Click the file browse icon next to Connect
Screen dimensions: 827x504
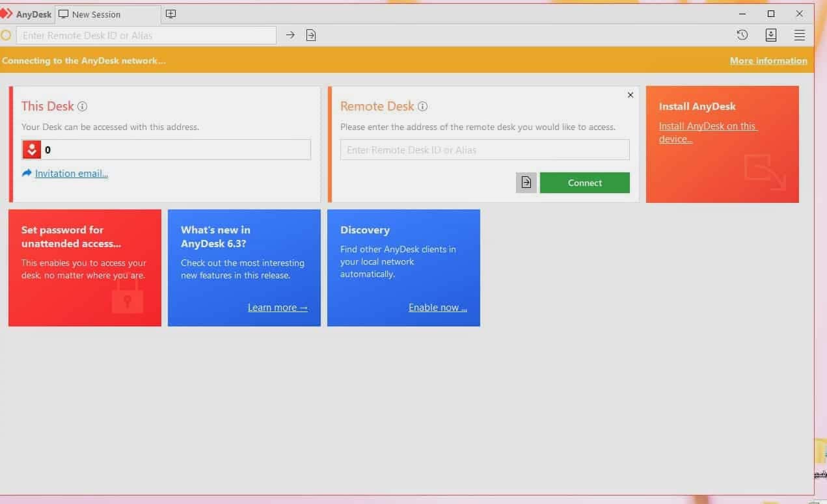pyautogui.click(x=526, y=183)
